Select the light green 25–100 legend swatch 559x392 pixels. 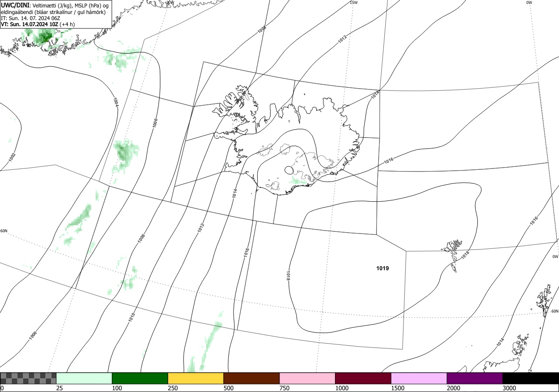[84, 378]
